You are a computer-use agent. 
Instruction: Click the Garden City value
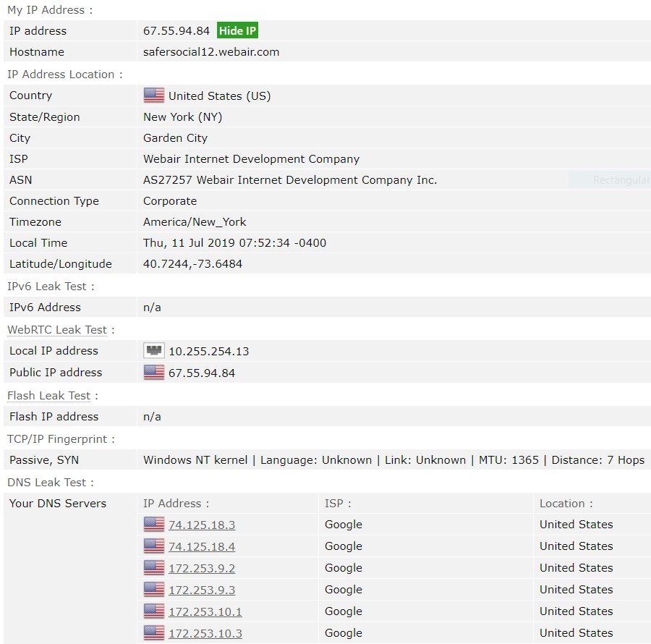175,138
